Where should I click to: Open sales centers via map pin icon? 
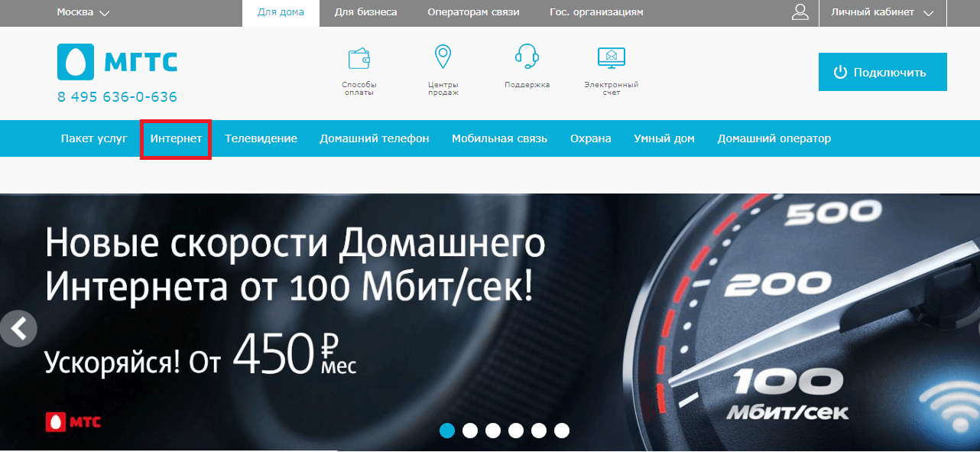(x=443, y=57)
